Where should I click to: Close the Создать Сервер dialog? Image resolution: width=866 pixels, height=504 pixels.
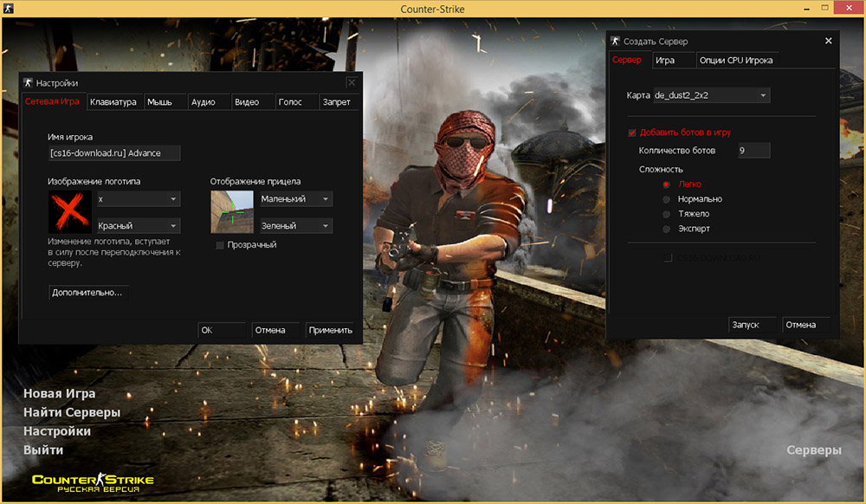pos(829,41)
